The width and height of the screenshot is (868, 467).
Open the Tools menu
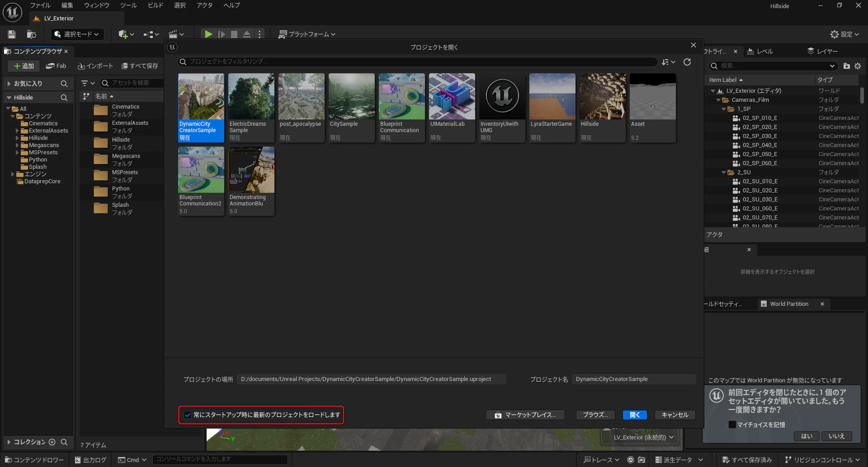click(x=128, y=5)
